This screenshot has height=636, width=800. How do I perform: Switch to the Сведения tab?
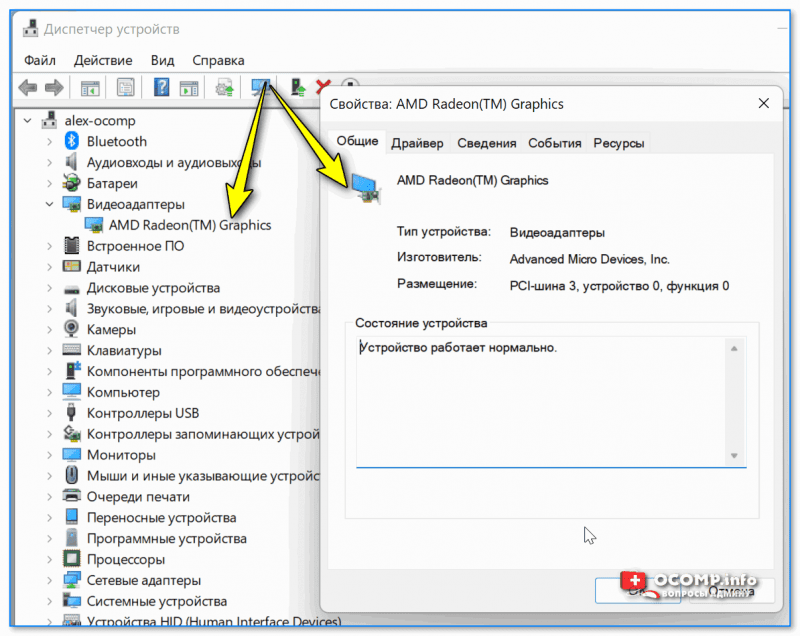tap(486, 143)
